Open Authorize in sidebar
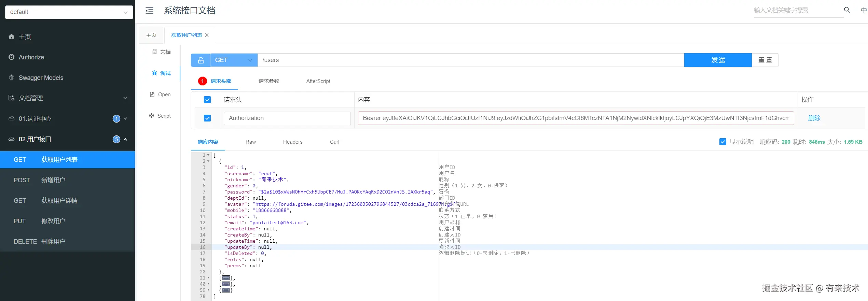868x301 pixels. [x=67, y=57]
